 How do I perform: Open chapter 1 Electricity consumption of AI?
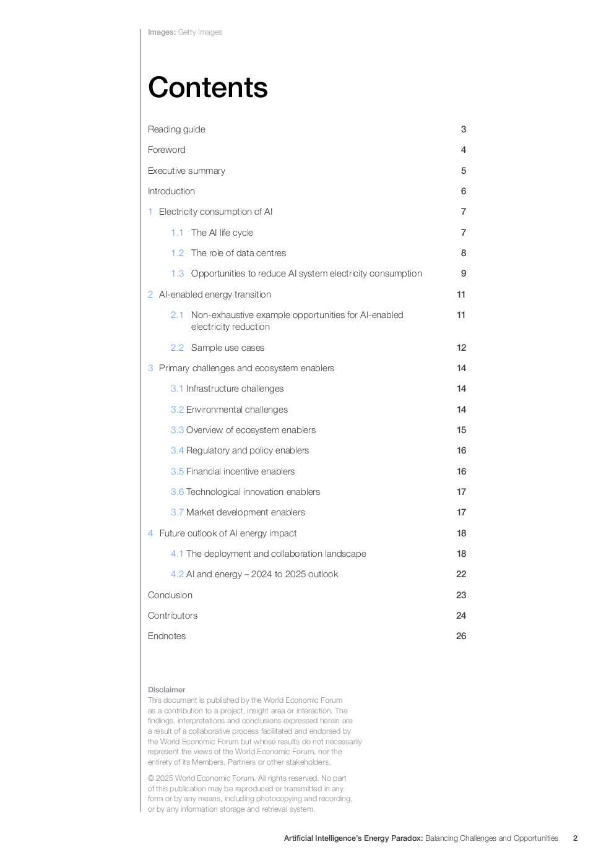click(215, 212)
